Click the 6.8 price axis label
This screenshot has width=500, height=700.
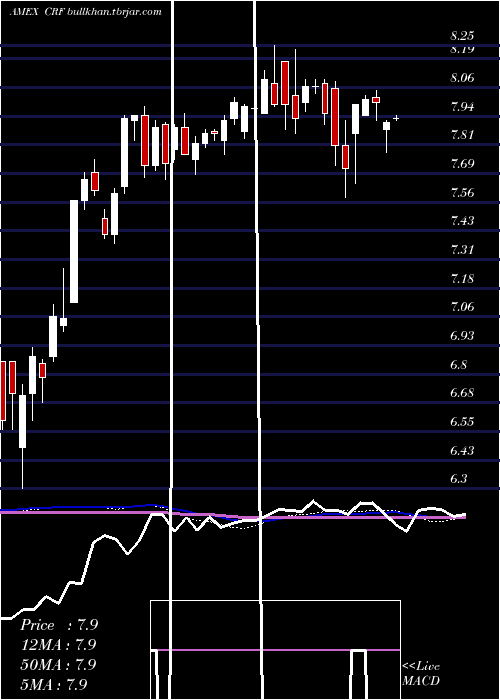458,365
